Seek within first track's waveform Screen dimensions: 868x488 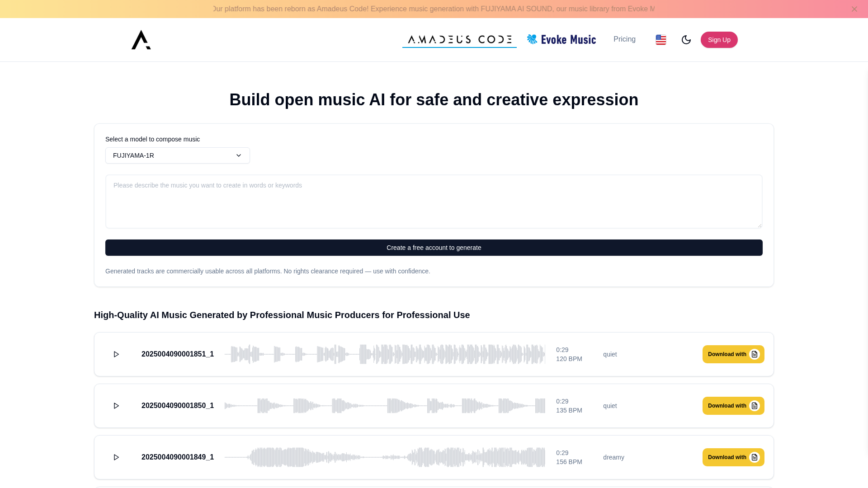click(x=384, y=354)
